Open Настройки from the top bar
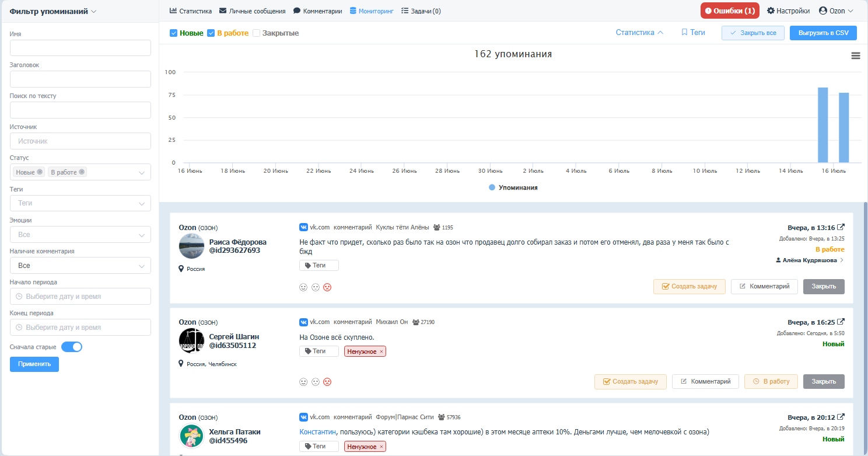Viewport: 868px width, 456px height. (788, 11)
